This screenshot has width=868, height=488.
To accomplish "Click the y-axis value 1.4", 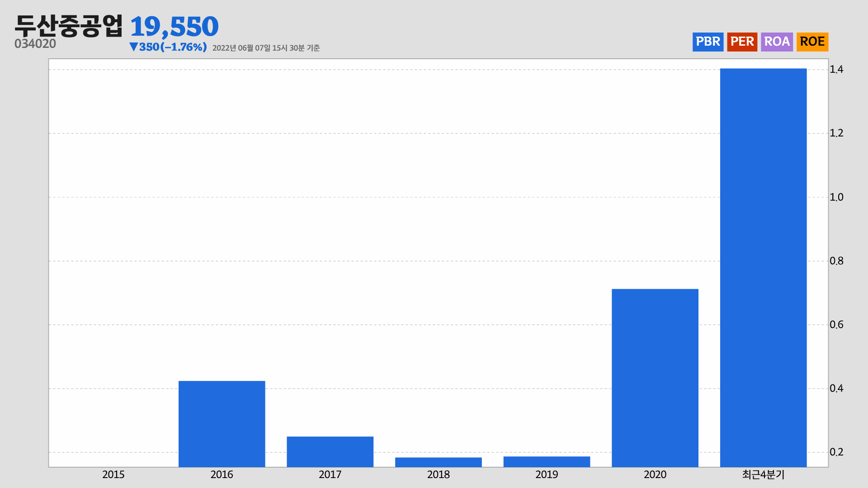I will pyautogui.click(x=836, y=69).
